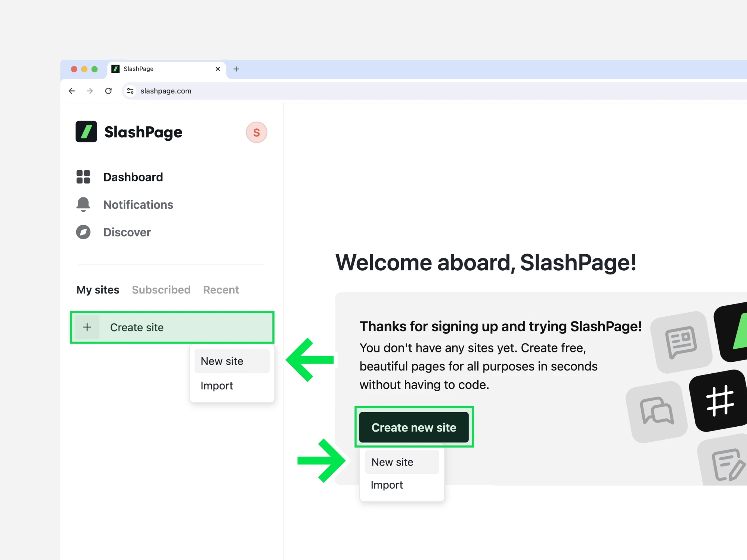
Task: Click the Dashboard grid icon
Action: 83,177
